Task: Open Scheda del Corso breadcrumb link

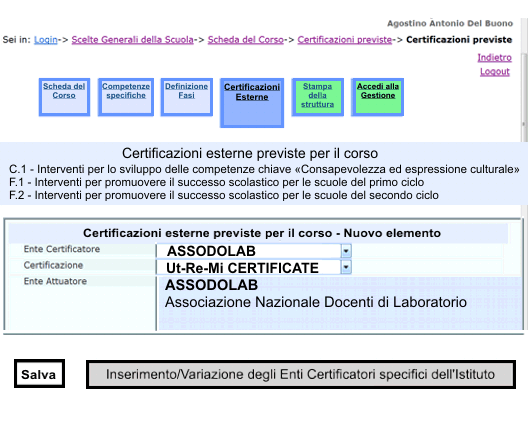Action: click(x=246, y=40)
